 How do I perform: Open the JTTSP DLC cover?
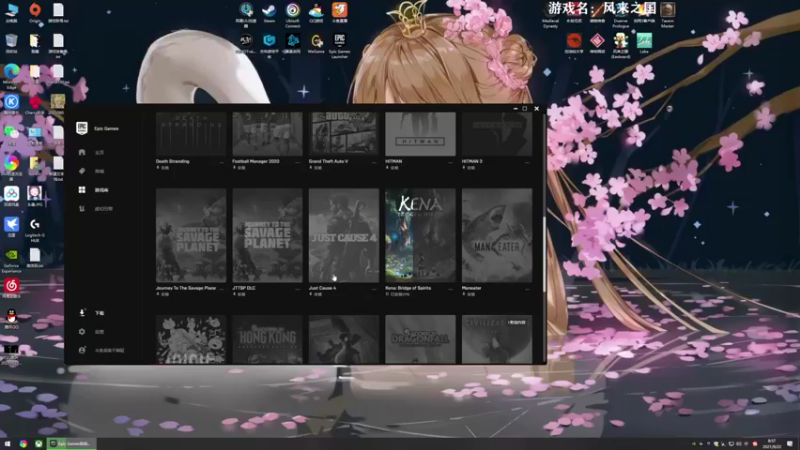point(267,235)
